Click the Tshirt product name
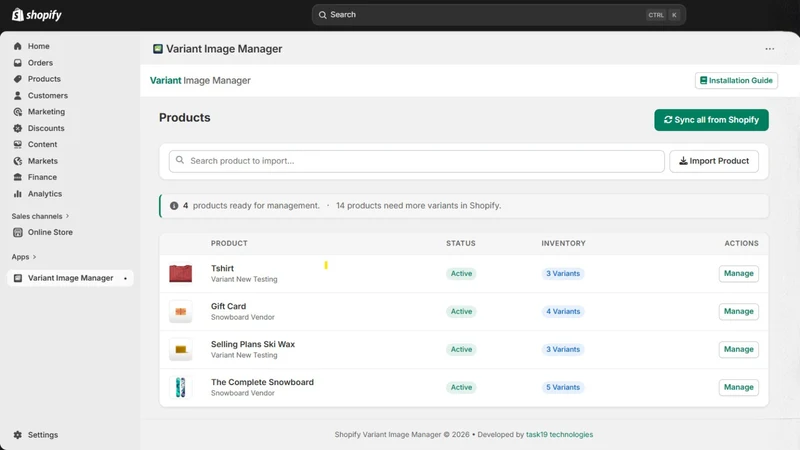 point(222,268)
